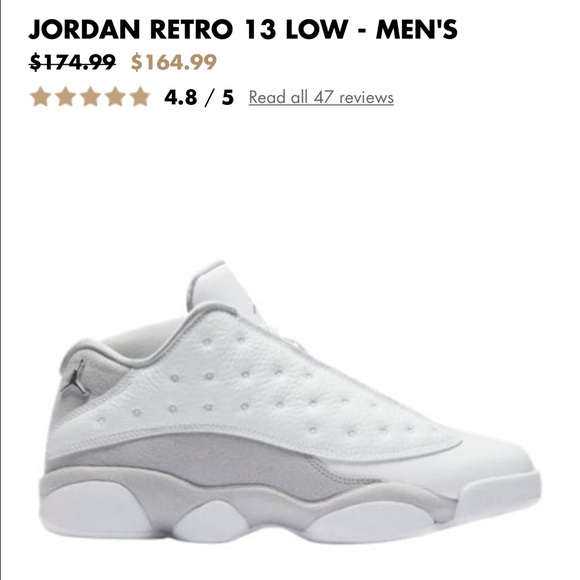The height and width of the screenshot is (580, 580).
Task: Click the $164.99 sale price
Action: [x=174, y=62]
